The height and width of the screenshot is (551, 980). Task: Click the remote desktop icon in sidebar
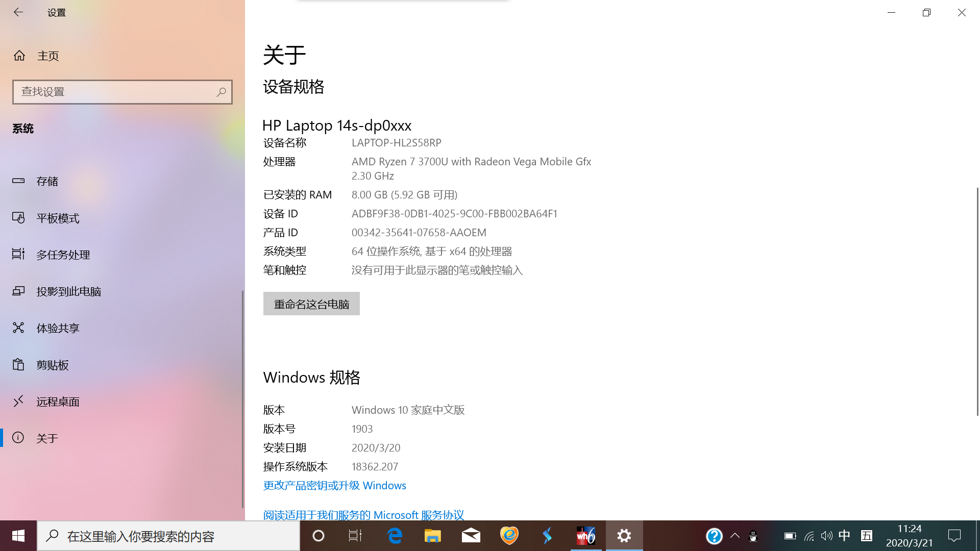coord(18,401)
